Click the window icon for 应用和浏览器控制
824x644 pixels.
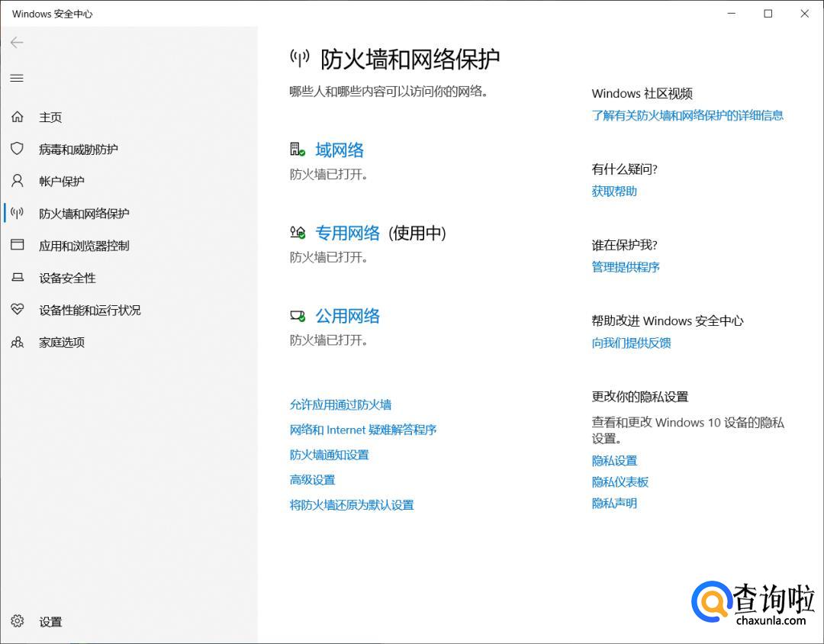(18, 245)
